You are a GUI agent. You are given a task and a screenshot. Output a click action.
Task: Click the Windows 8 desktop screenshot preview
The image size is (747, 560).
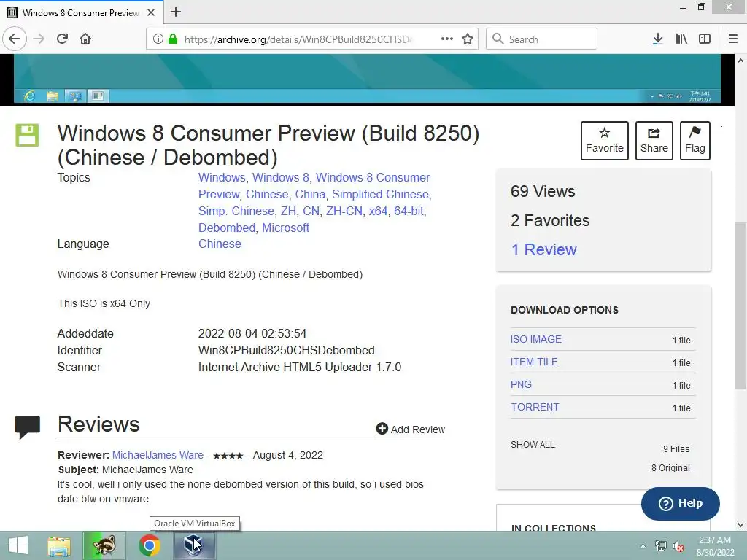click(x=367, y=79)
